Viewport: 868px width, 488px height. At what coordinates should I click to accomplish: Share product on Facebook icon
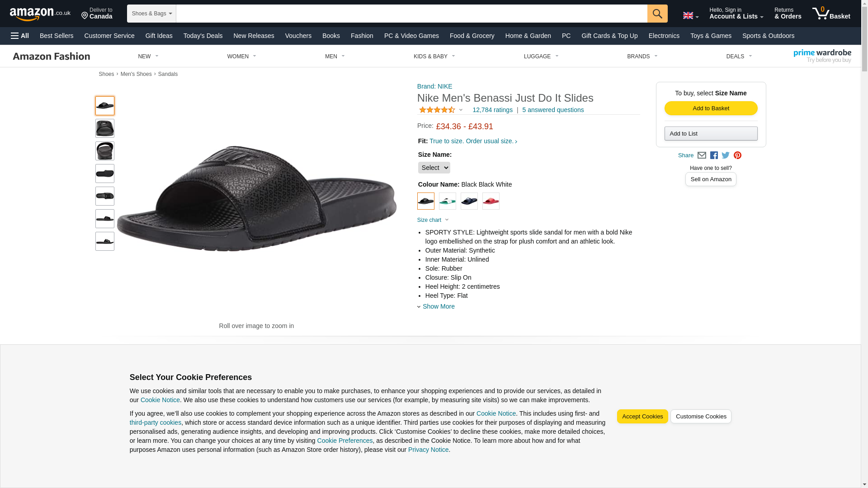pos(714,155)
